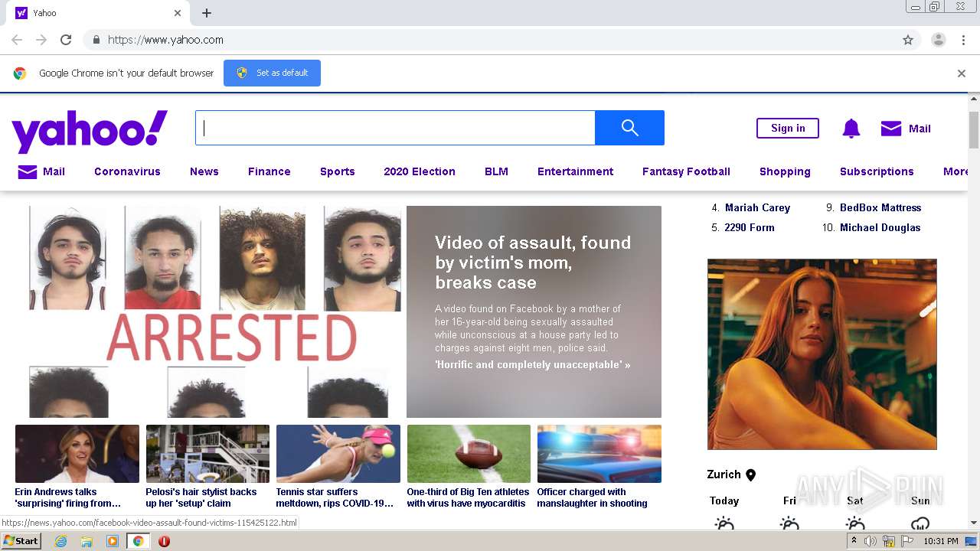Open the Coronavirus section

click(x=127, y=171)
